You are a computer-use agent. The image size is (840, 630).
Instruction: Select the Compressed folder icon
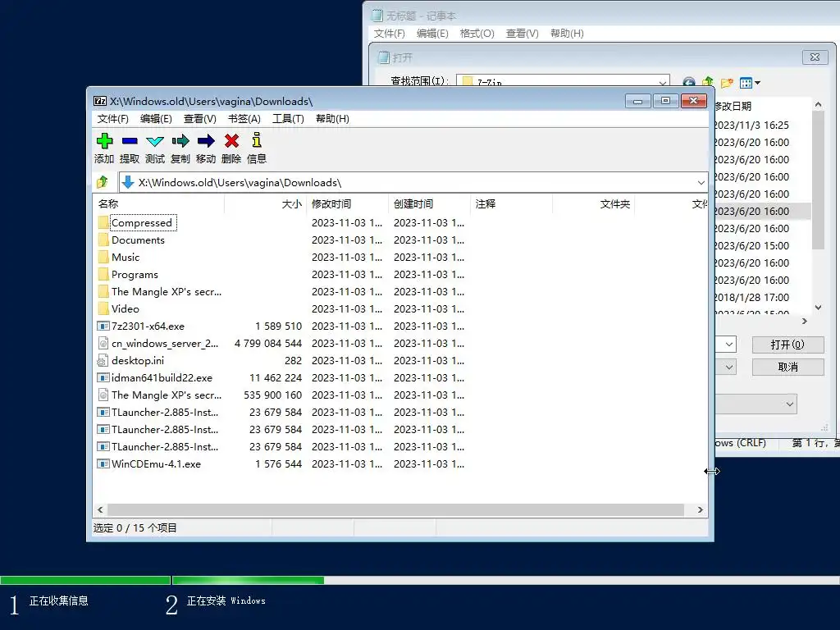click(x=103, y=222)
